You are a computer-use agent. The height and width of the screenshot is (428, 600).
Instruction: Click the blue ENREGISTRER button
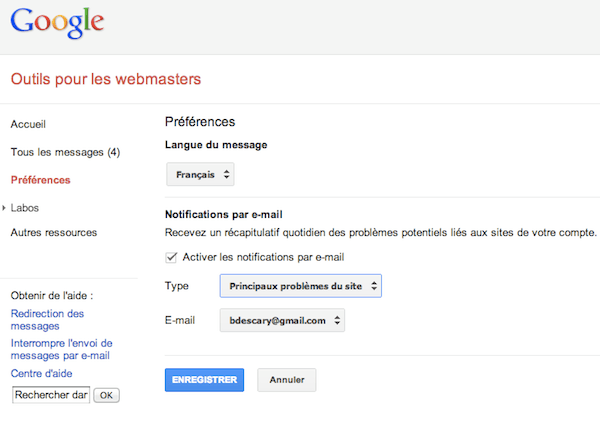[203, 380]
